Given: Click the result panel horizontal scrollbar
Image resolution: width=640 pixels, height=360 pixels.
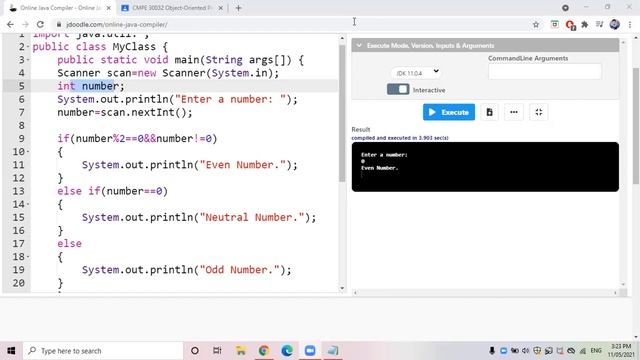Looking at the screenshot, I should coord(485,292).
